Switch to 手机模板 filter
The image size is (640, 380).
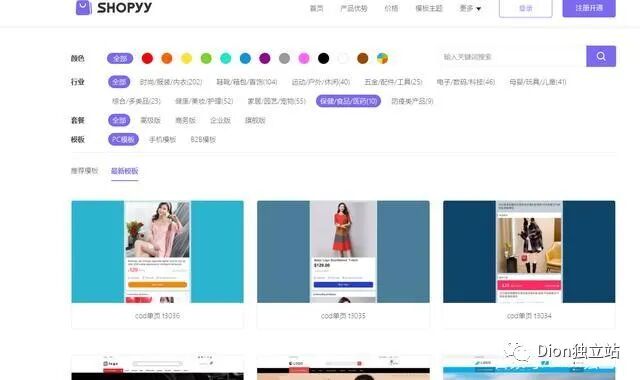tap(162, 140)
